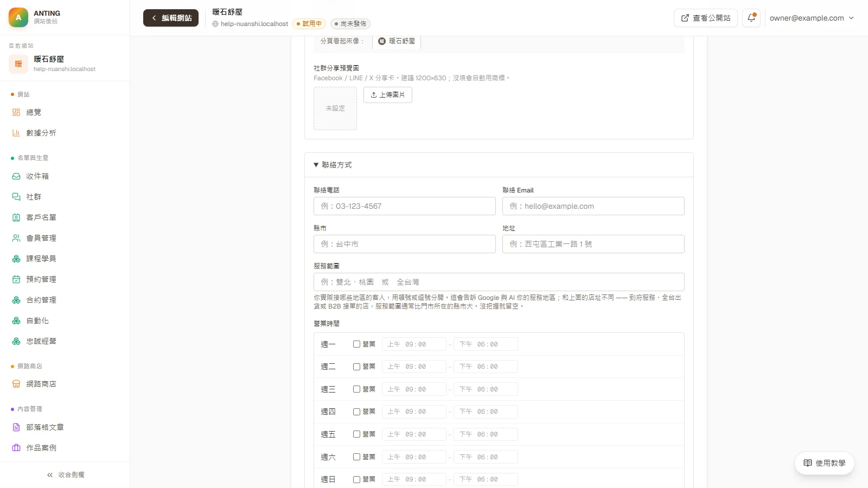Enable 營業 checkbox for 週二
Image resolution: width=868 pixels, height=488 pixels.
(x=356, y=367)
